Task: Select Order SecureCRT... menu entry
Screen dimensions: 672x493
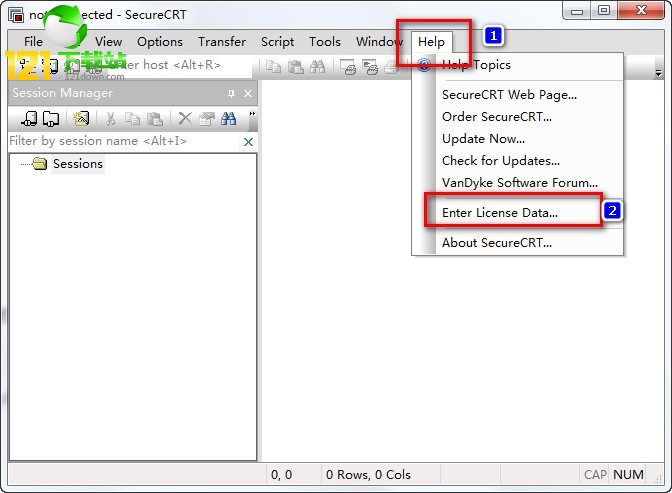Action: click(x=517, y=117)
